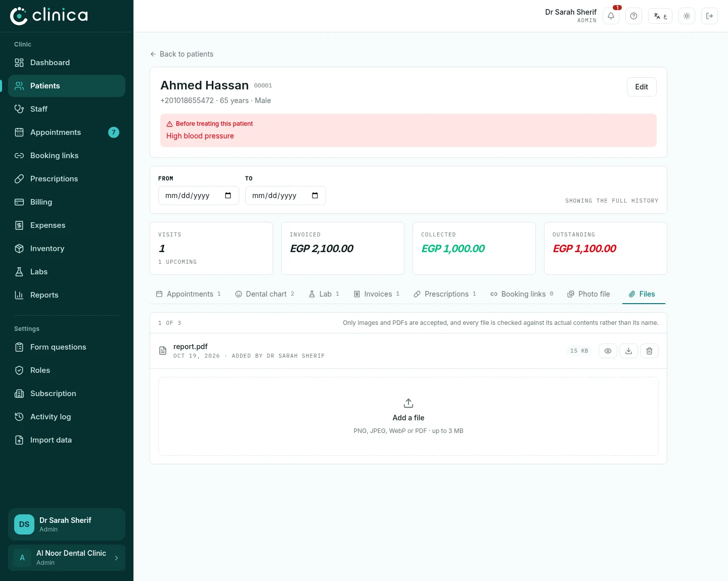The image size is (728, 581).
Task: Click the log out icon
Action: [x=709, y=16]
